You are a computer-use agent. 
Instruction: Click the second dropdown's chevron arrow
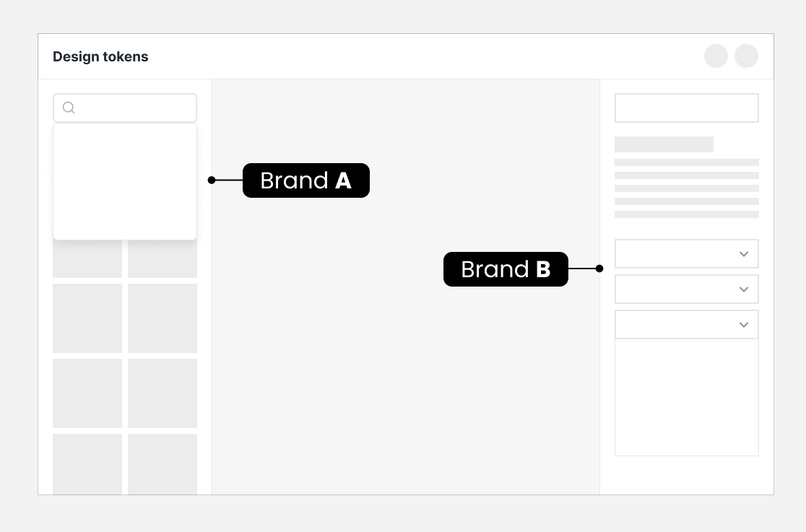click(x=744, y=289)
